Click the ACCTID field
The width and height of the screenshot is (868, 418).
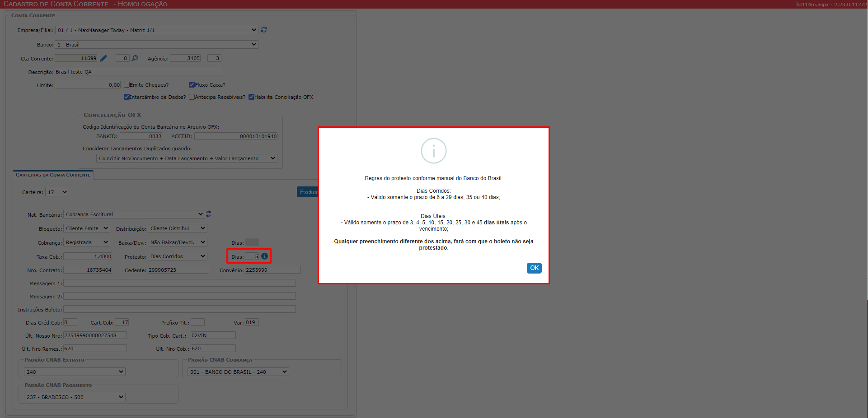[x=236, y=136]
